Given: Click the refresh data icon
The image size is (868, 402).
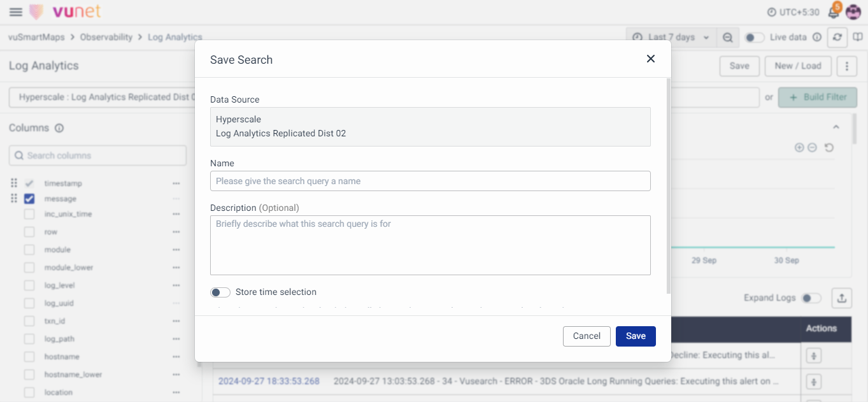Looking at the screenshot, I should [837, 38].
